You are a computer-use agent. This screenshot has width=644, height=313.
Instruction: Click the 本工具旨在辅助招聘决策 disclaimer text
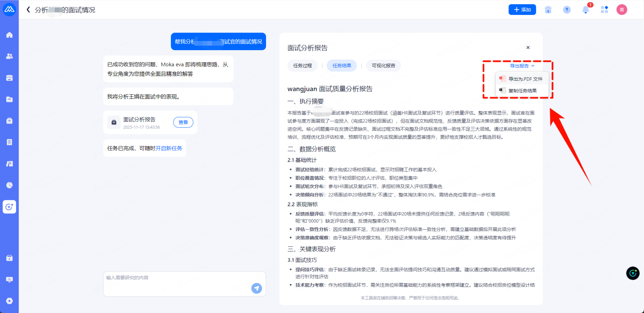410,298
